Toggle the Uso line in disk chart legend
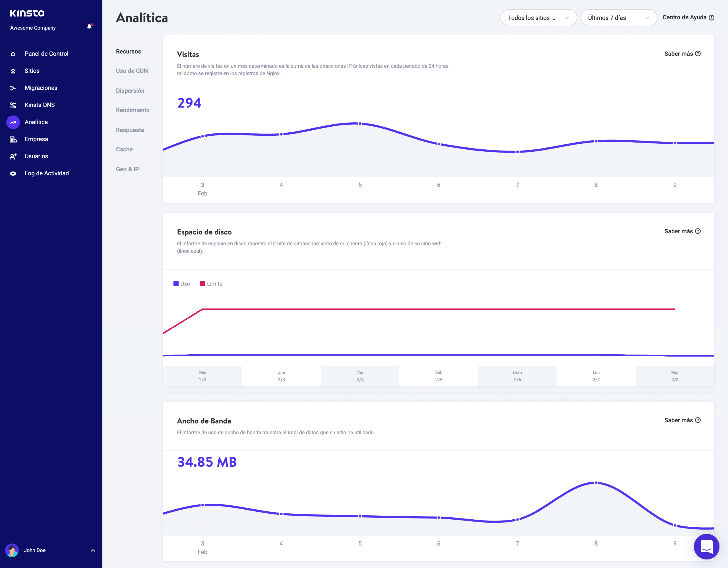The image size is (728, 568). pos(182,283)
